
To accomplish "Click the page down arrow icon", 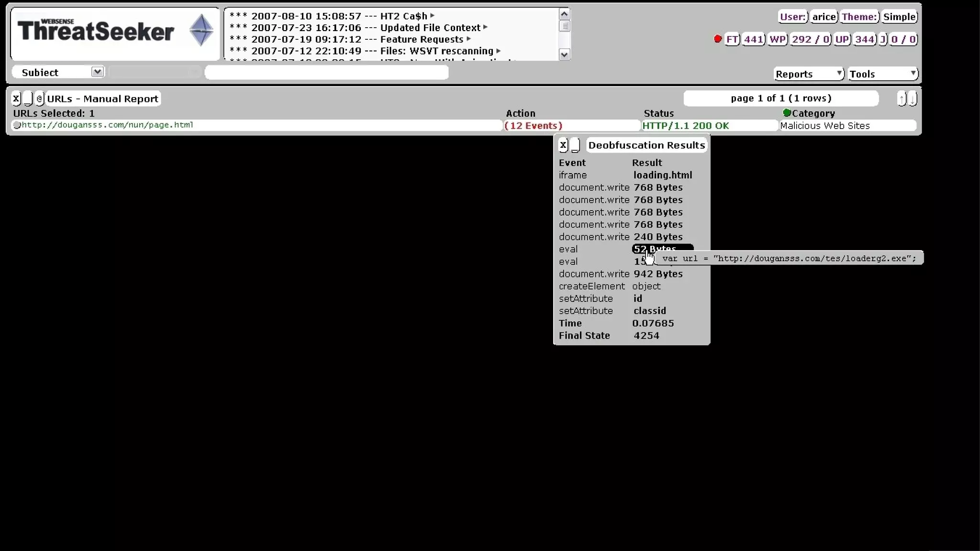I will tap(913, 99).
